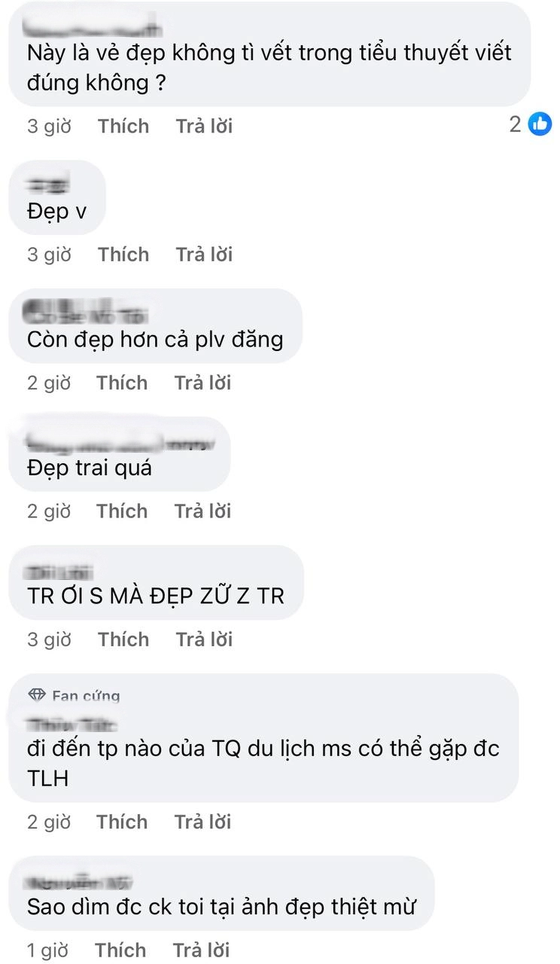Like the first comment about tiểu thuyết
Screen dimensions: 560x964
(123, 126)
